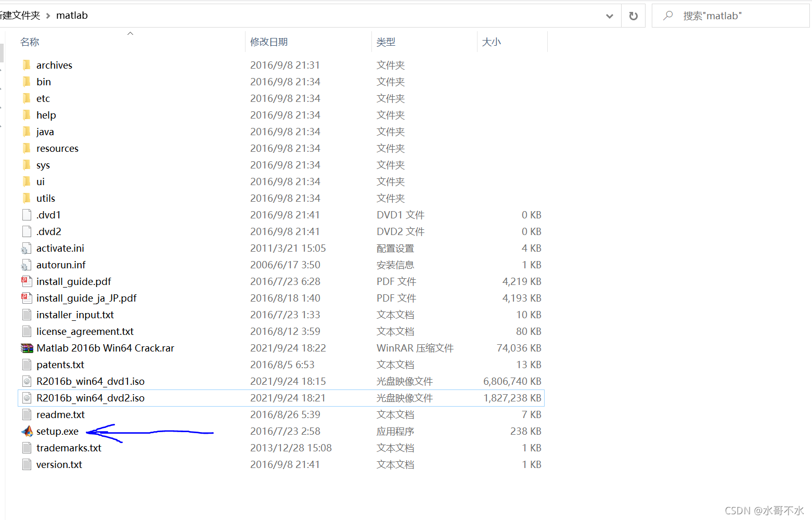Click the DVD1 文件 type cell
Viewport: 812px width, 520px height.
click(x=401, y=215)
